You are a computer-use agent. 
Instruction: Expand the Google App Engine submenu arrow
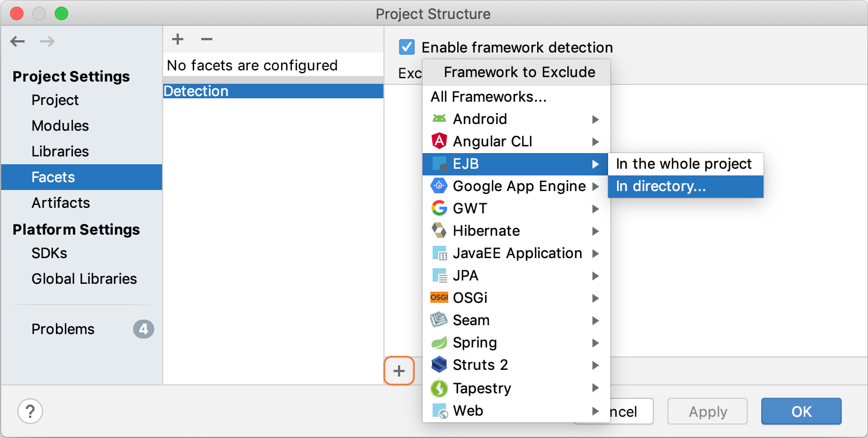(x=596, y=186)
